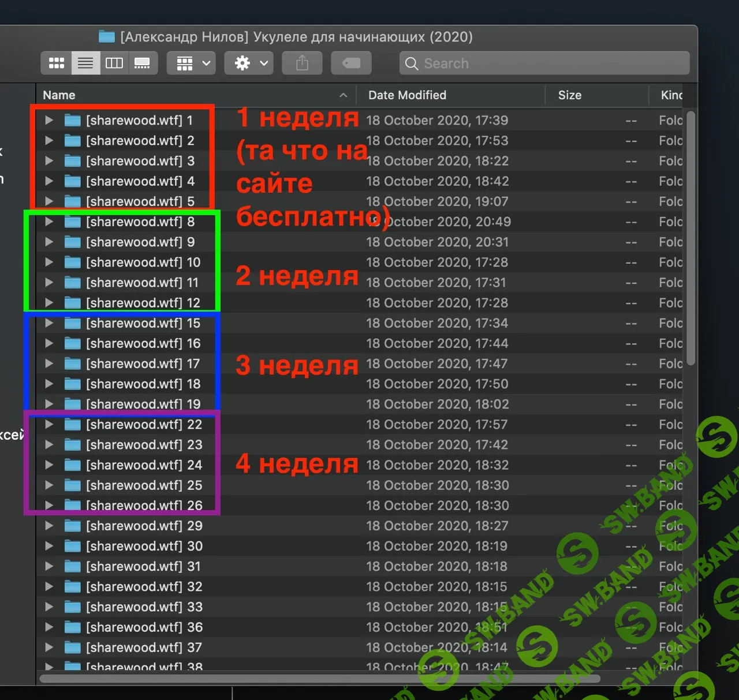Screen dimensions: 739x700
Task: Select list view mode button
Action: pos(85,63)
